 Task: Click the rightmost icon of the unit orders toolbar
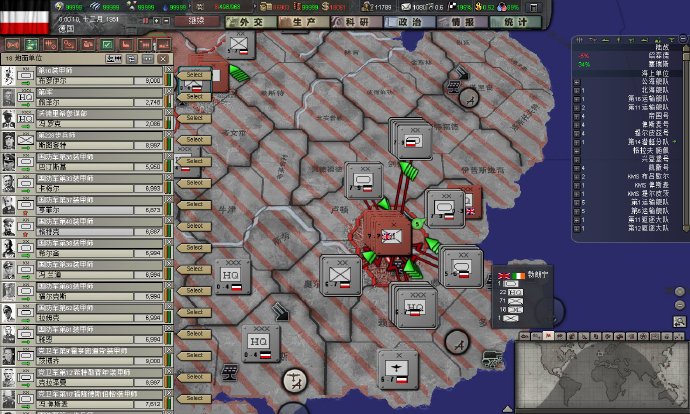164,44
